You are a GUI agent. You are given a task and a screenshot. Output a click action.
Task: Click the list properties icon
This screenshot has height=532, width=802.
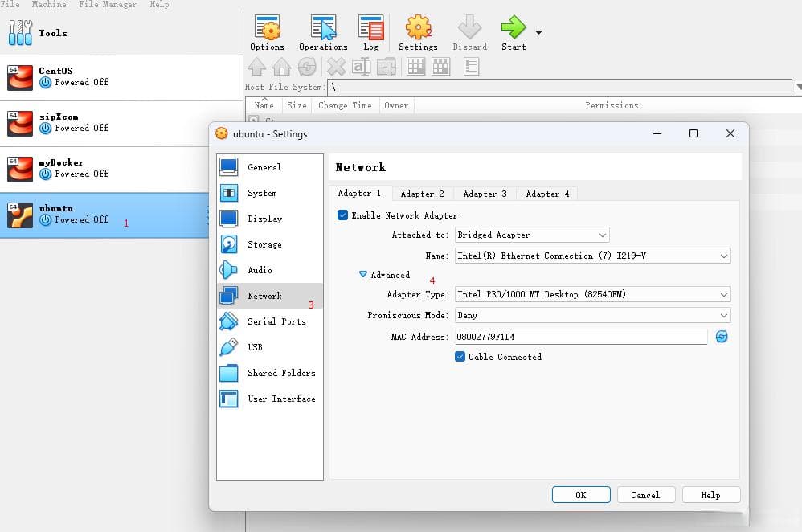coord(471,67)
